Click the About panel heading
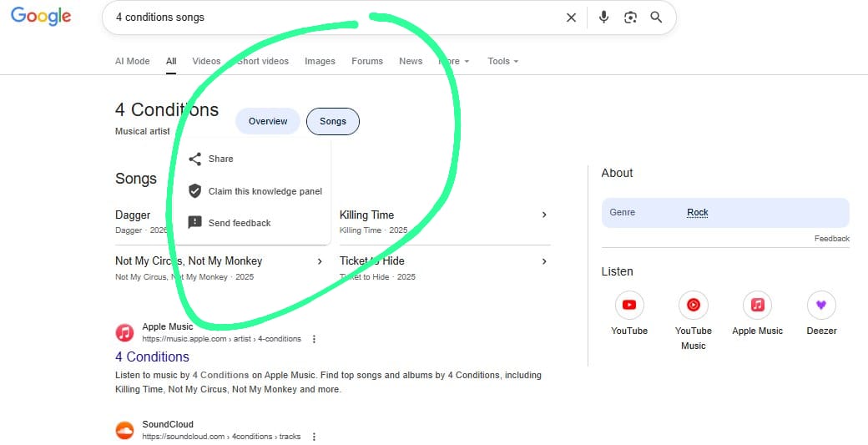Viewport: 868px width, 445px height. (617, 173)
